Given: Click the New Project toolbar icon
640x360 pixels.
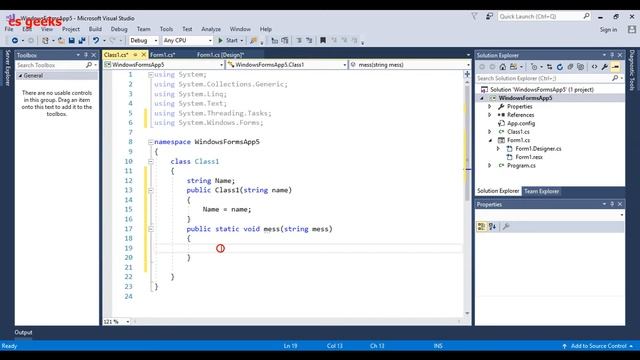Looking at the screenshot, I should [x=45, y=40].
